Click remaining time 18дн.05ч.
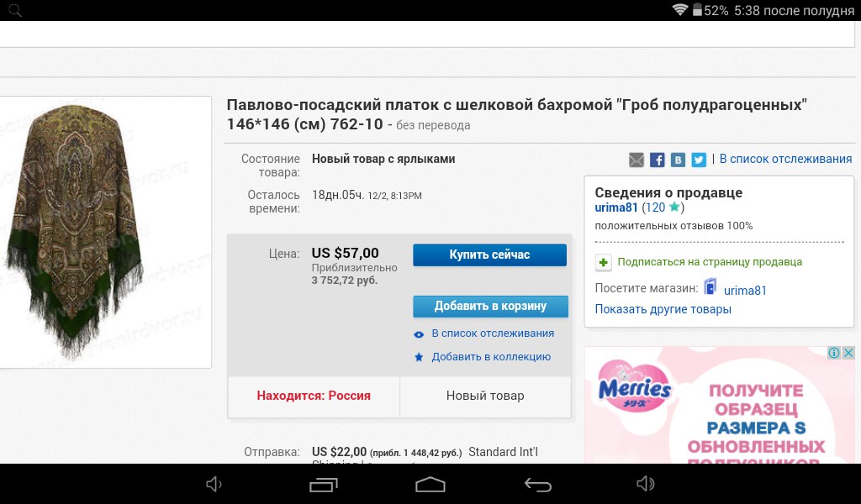The image size is (861, 504). click(338, 195)
